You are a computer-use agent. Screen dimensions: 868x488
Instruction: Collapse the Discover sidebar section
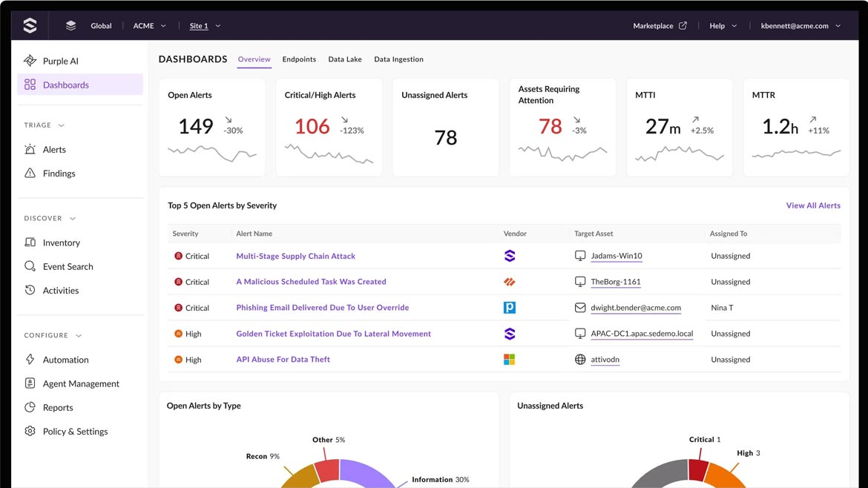(x=73, y=219)
